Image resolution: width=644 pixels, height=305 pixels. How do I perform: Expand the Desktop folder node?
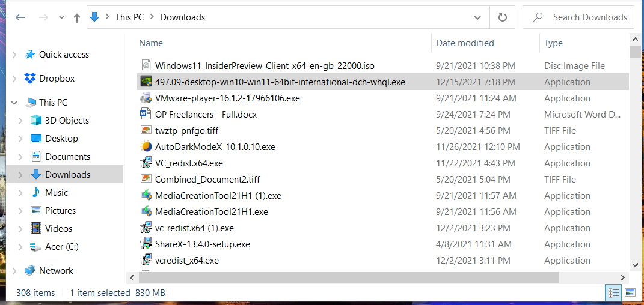(x=20, y=139)
